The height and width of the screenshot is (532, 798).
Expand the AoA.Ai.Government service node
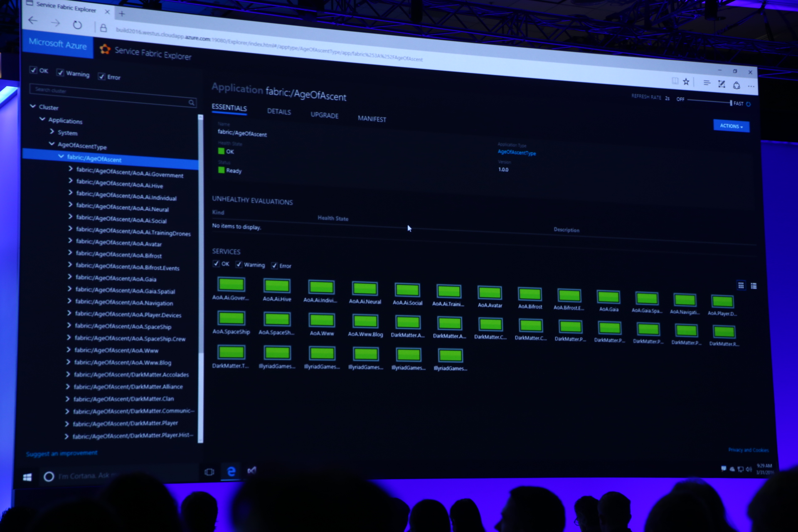pos(70,169)
